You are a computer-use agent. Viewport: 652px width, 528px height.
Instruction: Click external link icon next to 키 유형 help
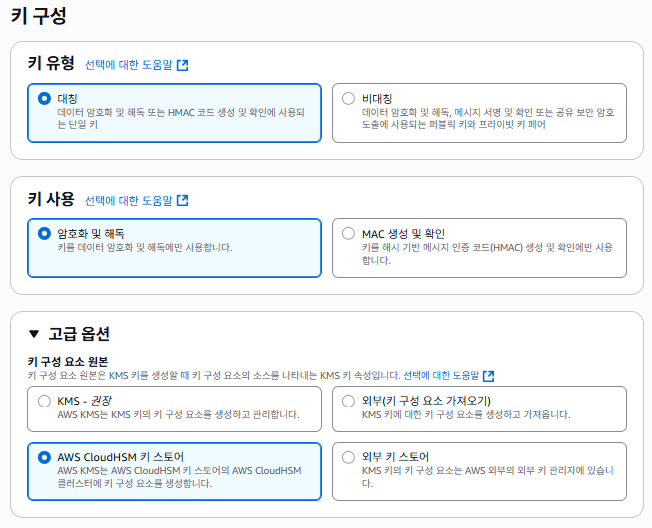tap(183, 65)
